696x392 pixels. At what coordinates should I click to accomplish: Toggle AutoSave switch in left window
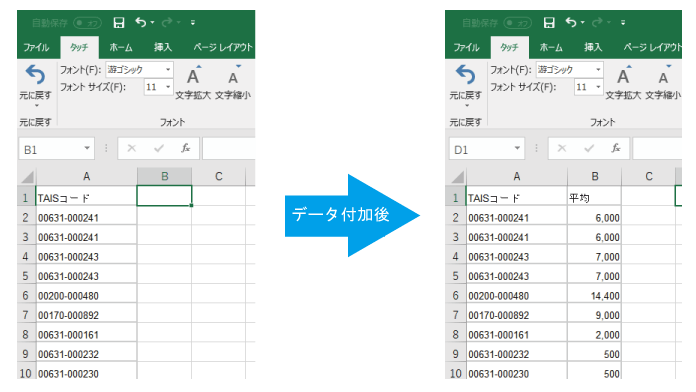coord(87,23)
